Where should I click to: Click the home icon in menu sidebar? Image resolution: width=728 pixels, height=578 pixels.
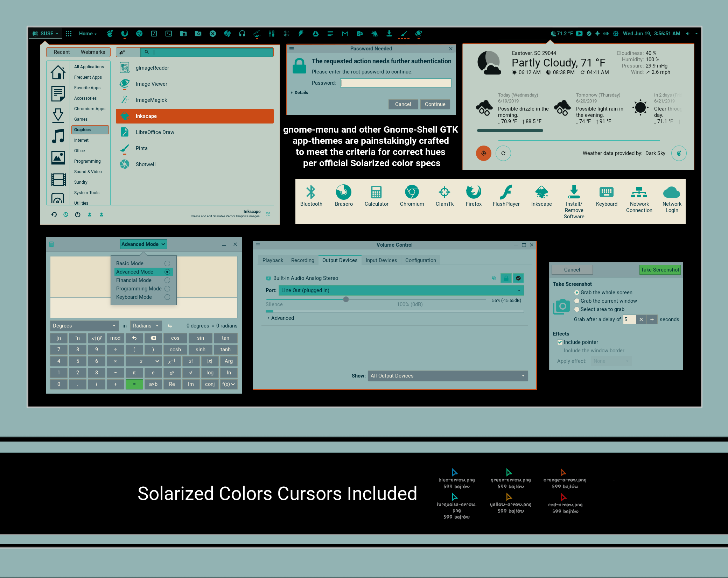coord(58,72)
